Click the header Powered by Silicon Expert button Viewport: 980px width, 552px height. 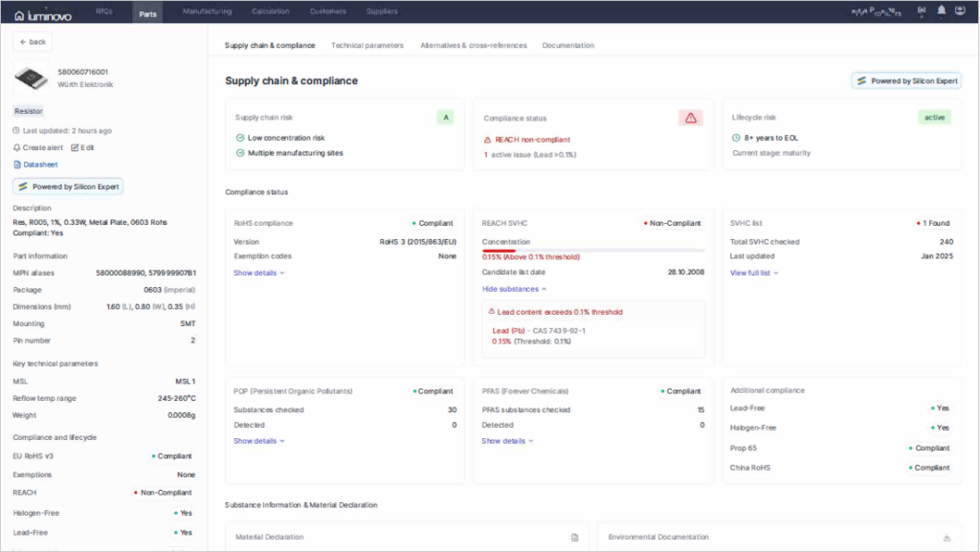[906, 81]
